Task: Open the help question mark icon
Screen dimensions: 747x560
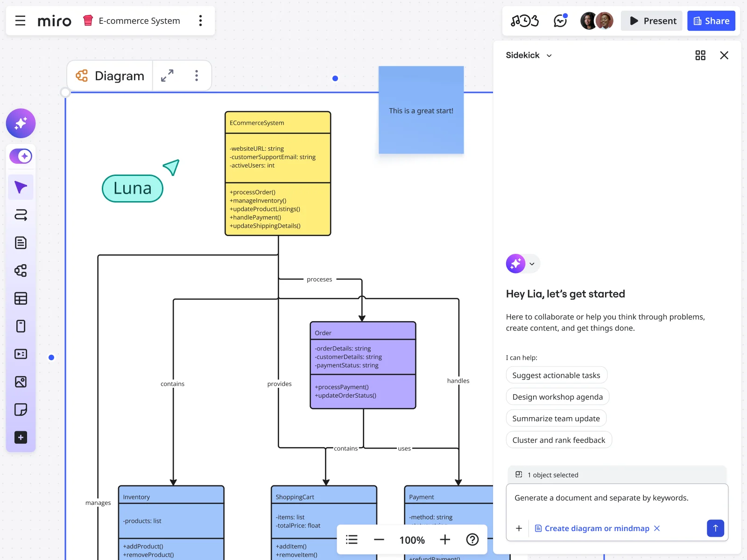Action: click(472, 539)
